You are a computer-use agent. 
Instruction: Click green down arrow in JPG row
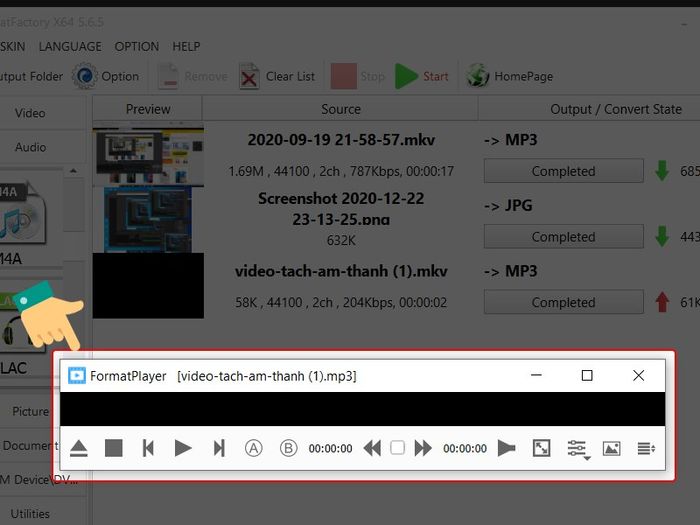[662, 237]
